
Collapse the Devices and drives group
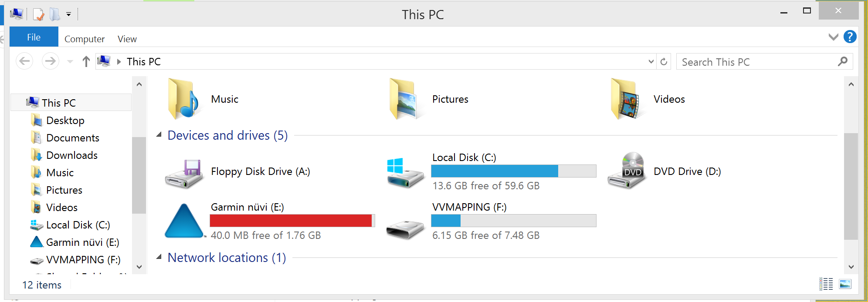[x=159, y=135]
